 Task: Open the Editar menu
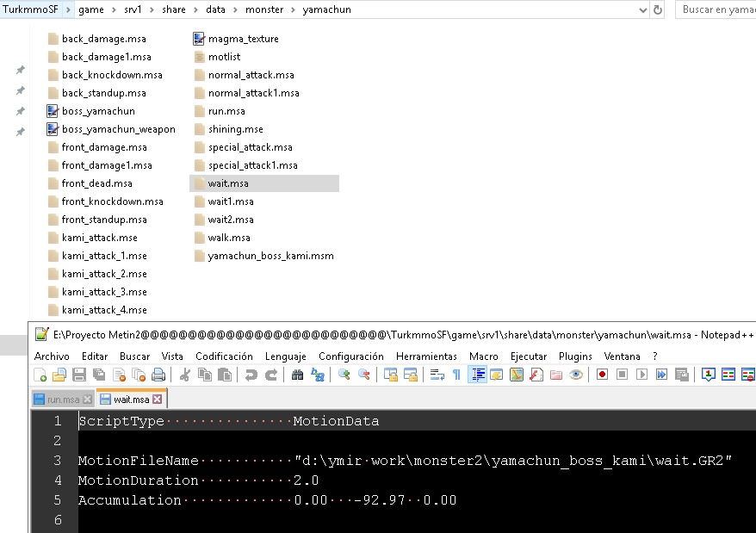pyautogui.click(x=95, y=356)
